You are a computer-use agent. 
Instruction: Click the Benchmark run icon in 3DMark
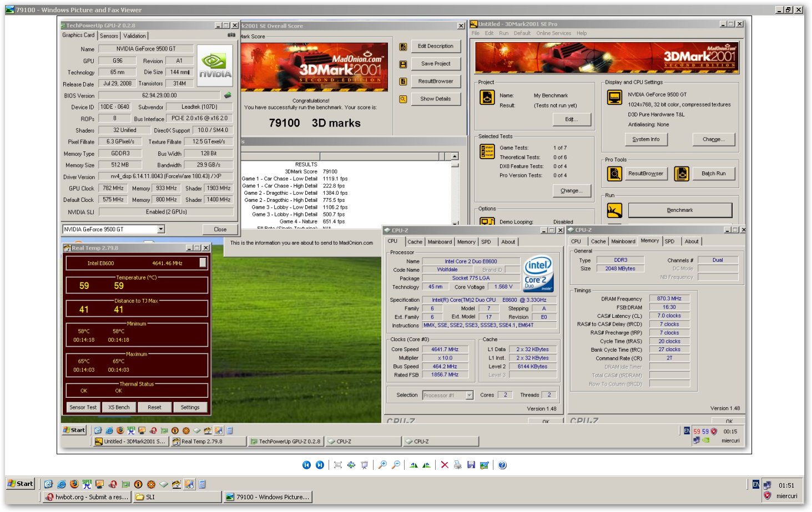614,210
